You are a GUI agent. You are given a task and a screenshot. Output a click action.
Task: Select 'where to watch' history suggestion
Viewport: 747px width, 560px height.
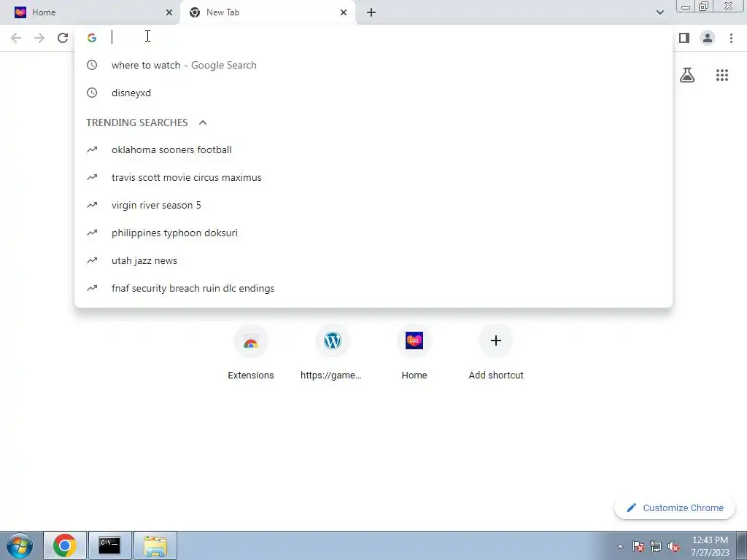(x=373, y=65)
